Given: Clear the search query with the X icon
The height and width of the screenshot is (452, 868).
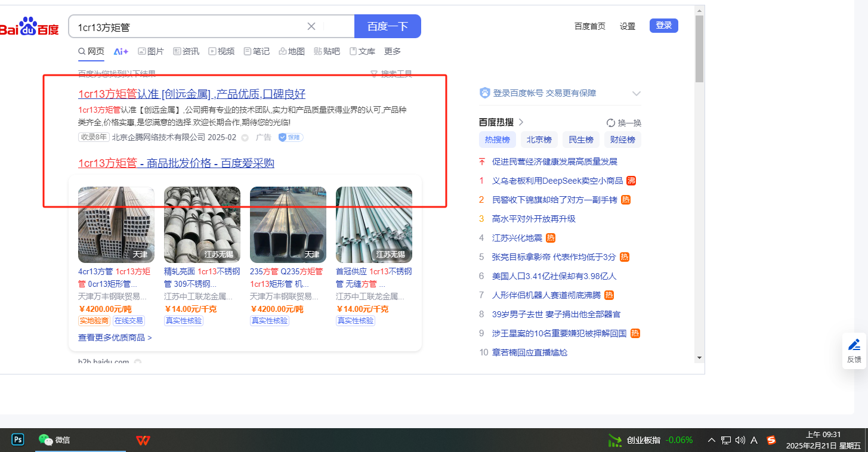Looking at the screenshot, I should (x=311, y=26).
